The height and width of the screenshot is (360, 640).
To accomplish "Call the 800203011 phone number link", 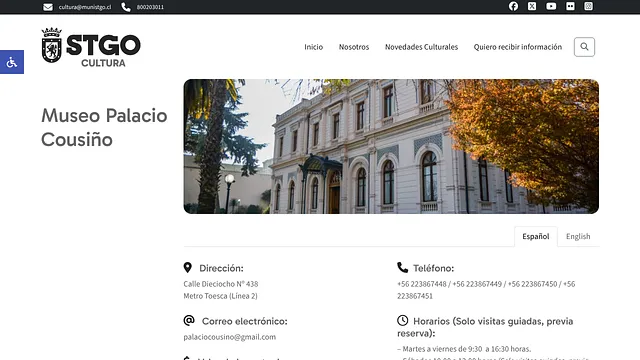I will tap(150, 7).
